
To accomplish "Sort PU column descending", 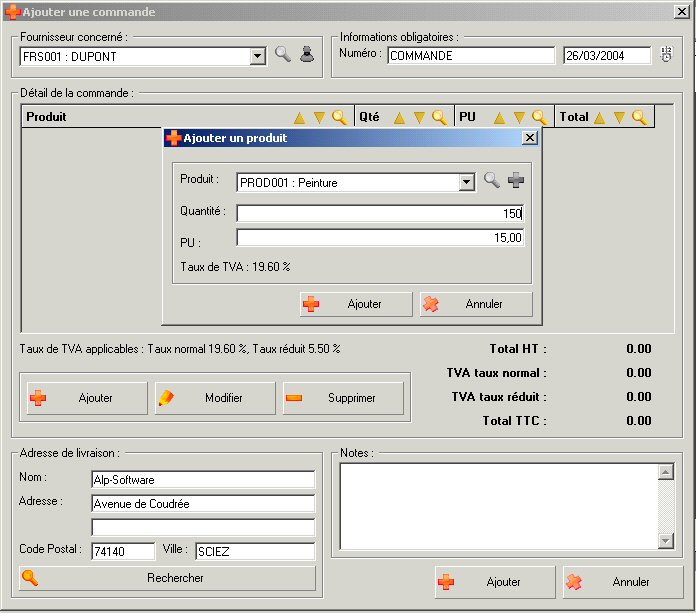I will pyautogui.click(x=519, y=117).
